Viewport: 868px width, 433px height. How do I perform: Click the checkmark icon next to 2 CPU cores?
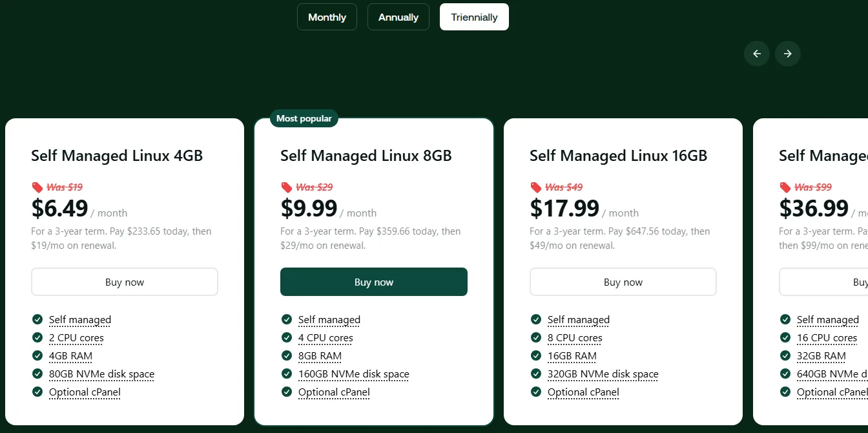point(37,337)
